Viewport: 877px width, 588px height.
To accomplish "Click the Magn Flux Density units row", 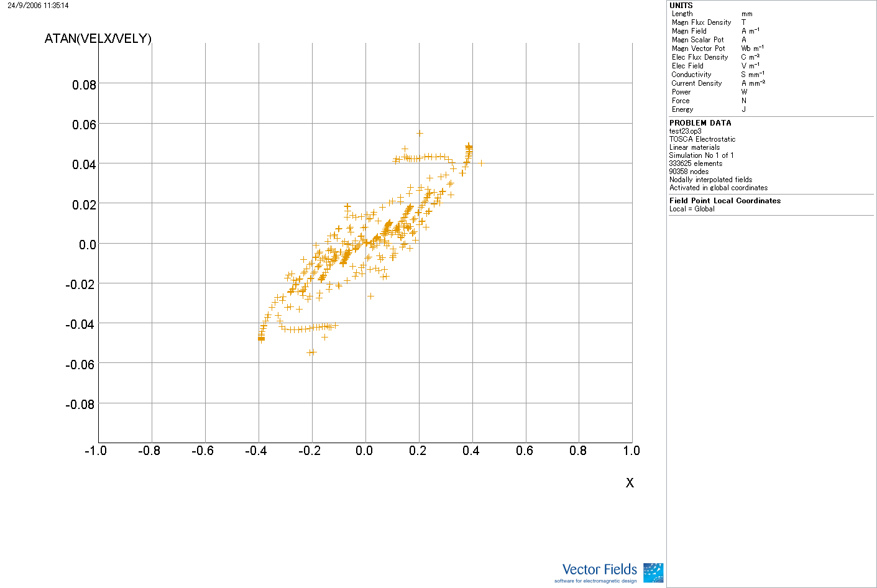I will [x=701, y=22].
